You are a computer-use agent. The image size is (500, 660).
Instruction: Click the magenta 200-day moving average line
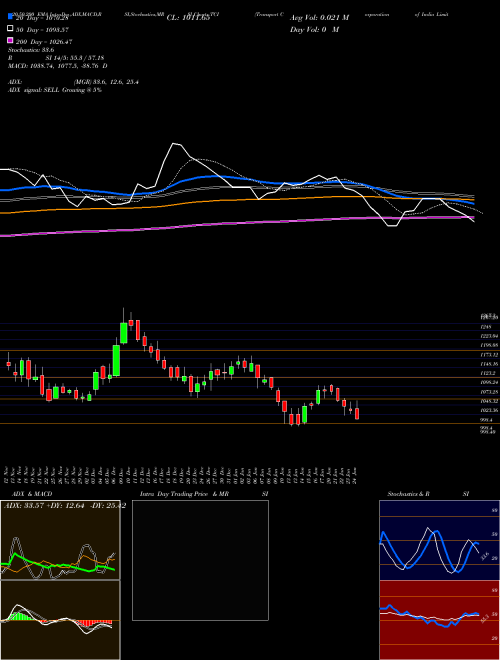click(236, 223)
